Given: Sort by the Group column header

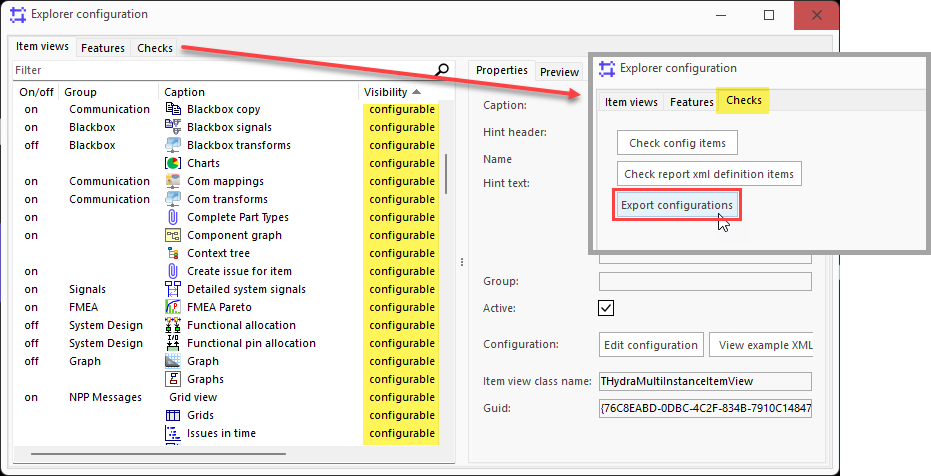Looking at the screenshot, I should tap(109, 92).
